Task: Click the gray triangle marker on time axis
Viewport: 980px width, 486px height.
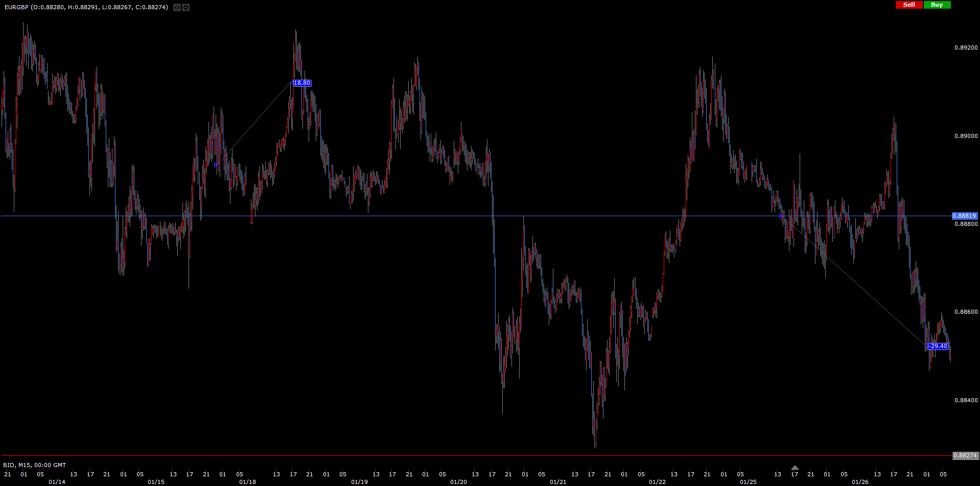Action: click(x=795, y=468)
